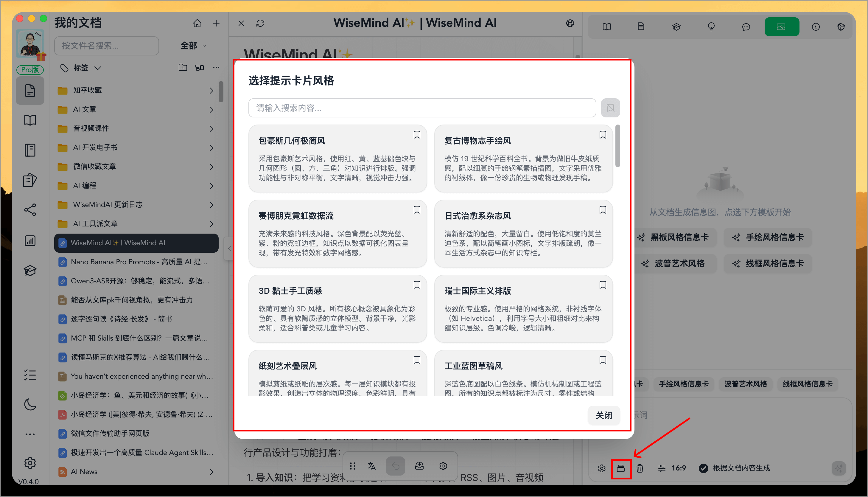This screenshot has width=868, height=497.
Task: Toggle dark mode with the moon icon
Action: [x=30, y=404]
